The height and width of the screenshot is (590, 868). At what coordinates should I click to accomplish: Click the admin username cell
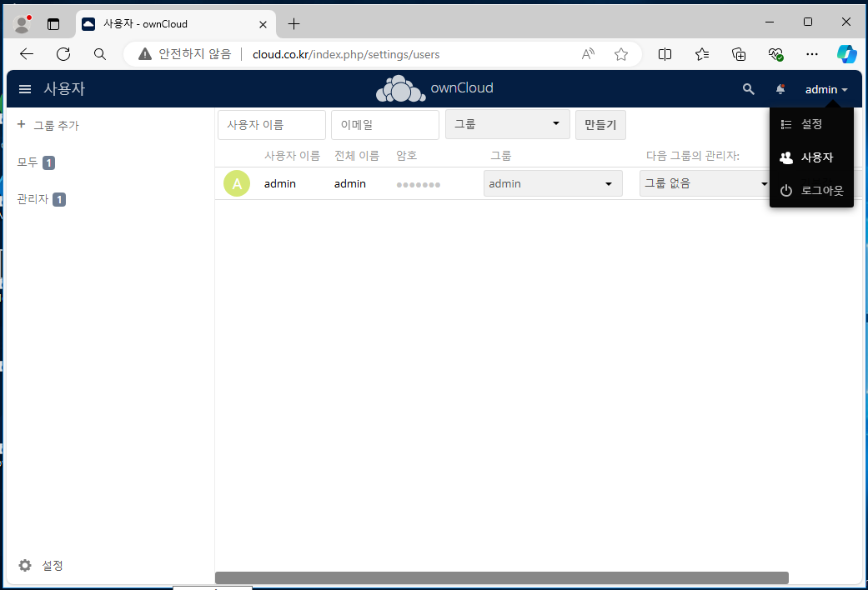[279, 184]
